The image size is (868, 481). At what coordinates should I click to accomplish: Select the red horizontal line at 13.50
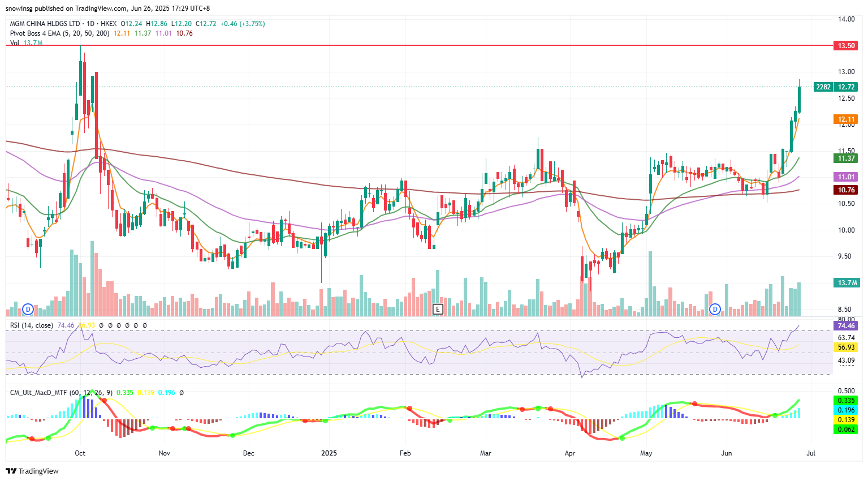pyautogui.click(x=418, y=45)
